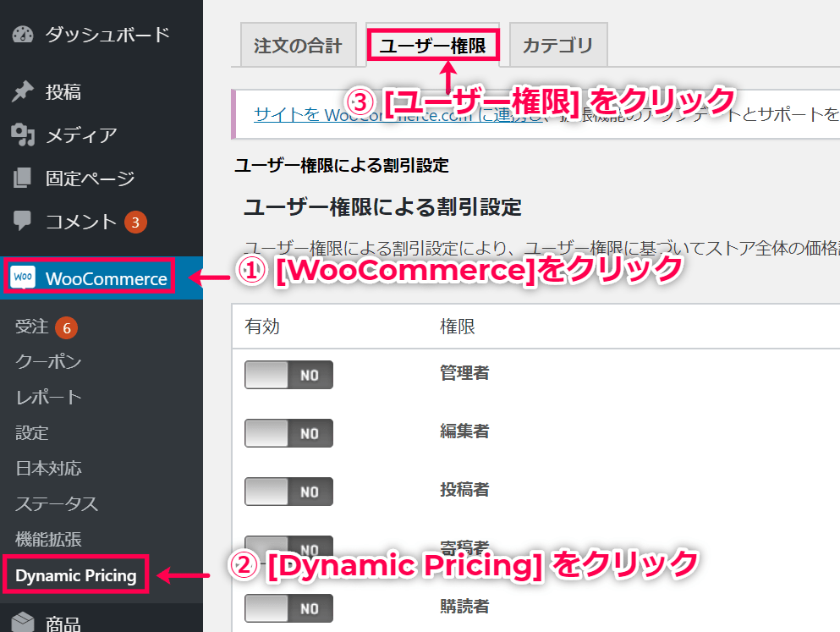Viewport: 840px width, 632px height.
Task: Click the 投稿者 role label
Action: pyautogui.click(x=464, y=490)
